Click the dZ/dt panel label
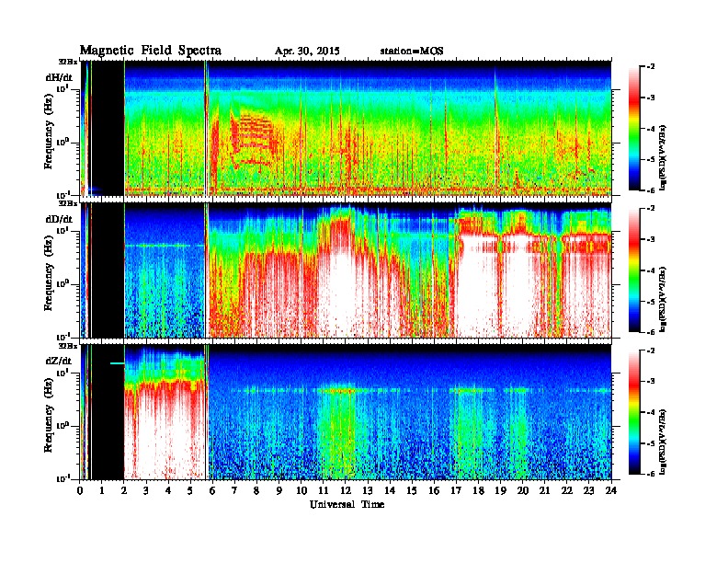This screenshot has width=728, height=563. (59, 361)
